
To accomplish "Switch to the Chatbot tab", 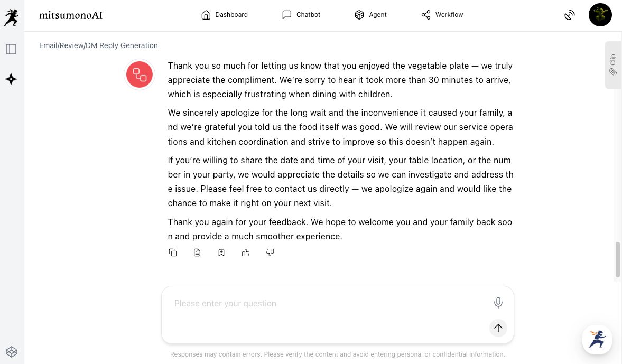I will coord(301,15).
